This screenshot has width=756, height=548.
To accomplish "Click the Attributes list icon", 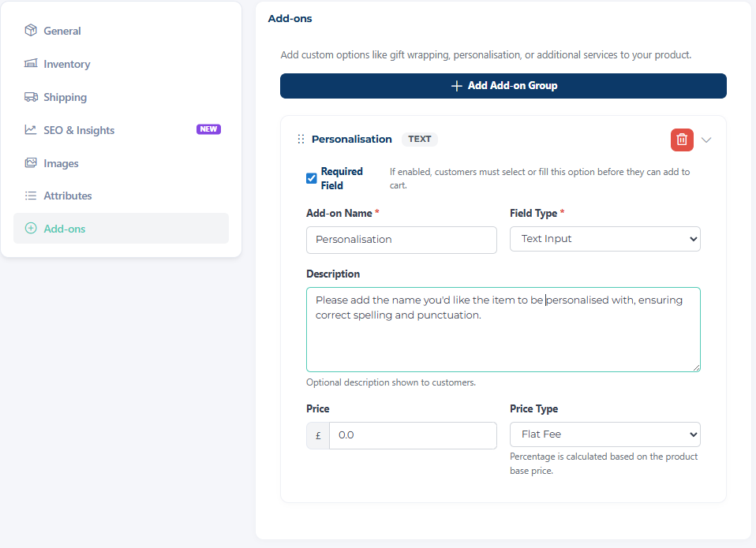I will point(31,196).
